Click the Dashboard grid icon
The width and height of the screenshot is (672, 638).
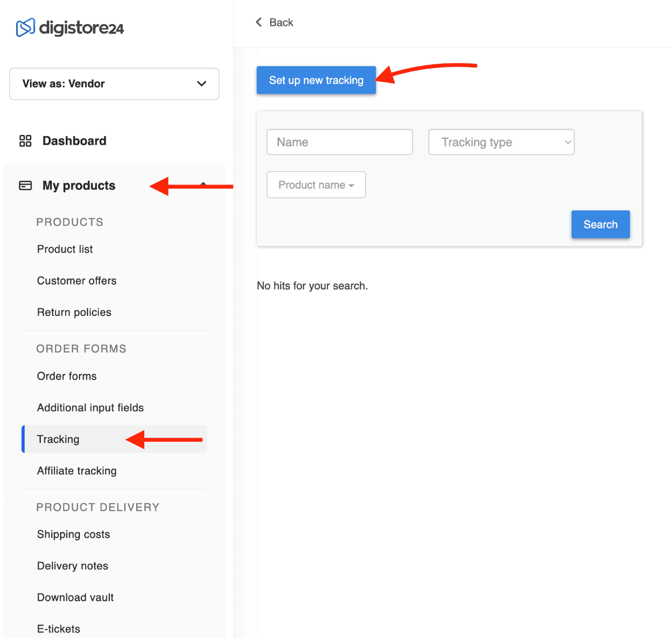tap(26, 141)
